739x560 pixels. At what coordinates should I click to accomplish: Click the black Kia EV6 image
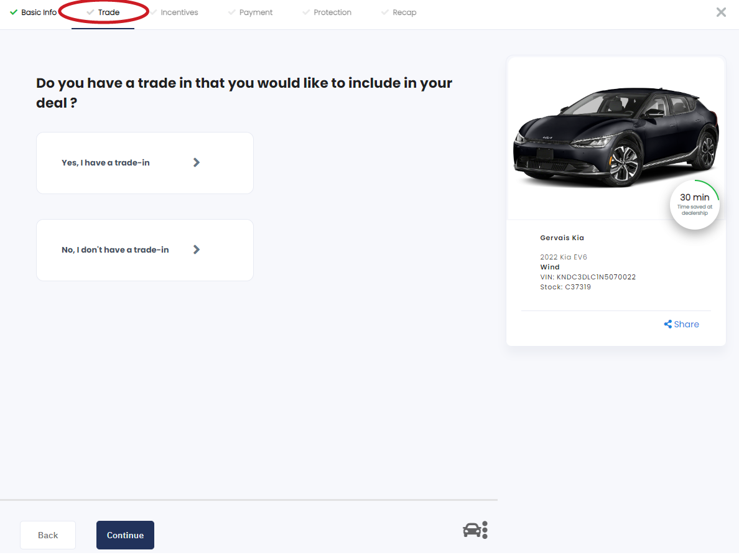616,136
